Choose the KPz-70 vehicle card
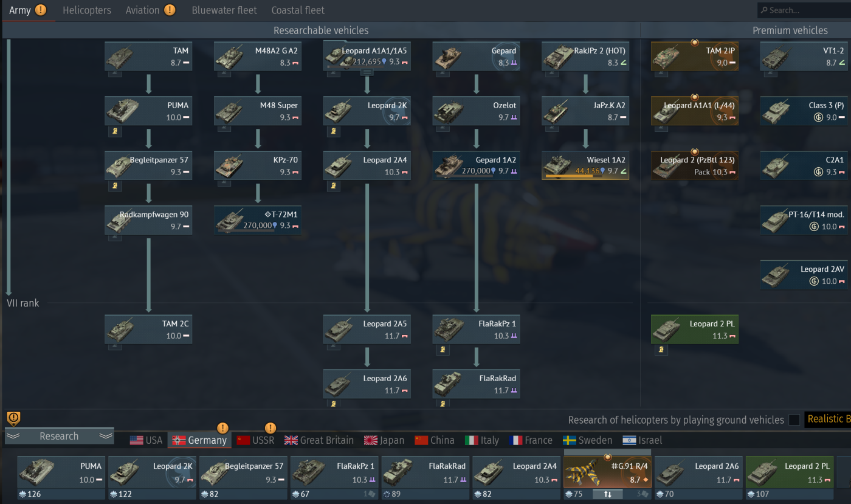 click(258, 165)
